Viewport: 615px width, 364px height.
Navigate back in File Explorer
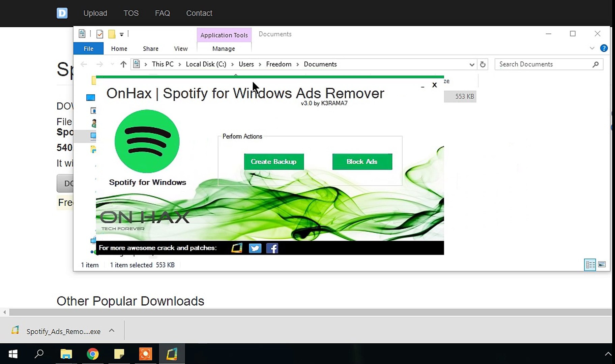(x=84, y=64)
